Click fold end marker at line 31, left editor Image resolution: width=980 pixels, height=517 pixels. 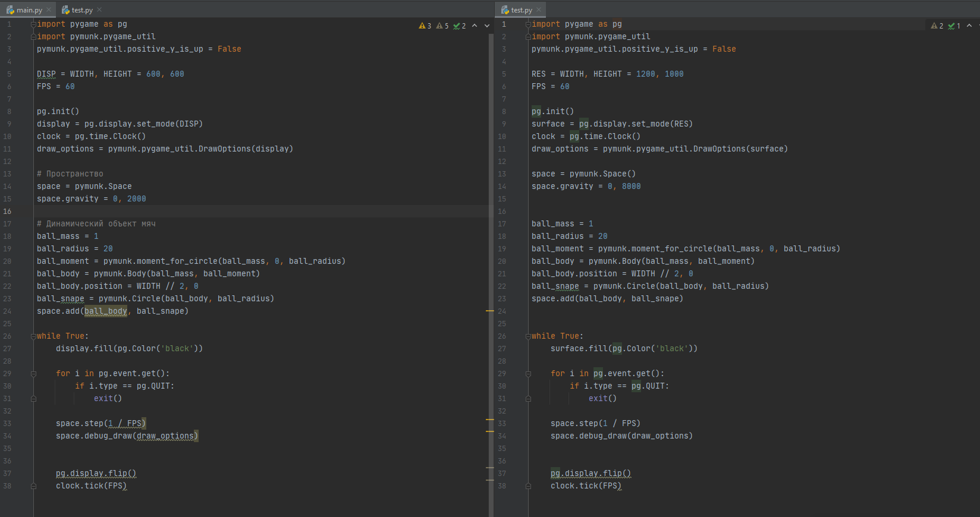click(33, 399)
